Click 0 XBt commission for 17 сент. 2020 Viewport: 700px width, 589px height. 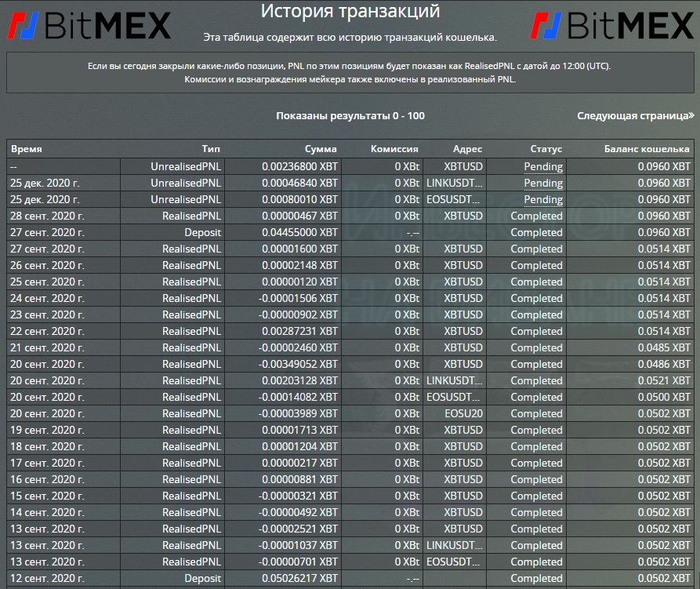point(407,463)
